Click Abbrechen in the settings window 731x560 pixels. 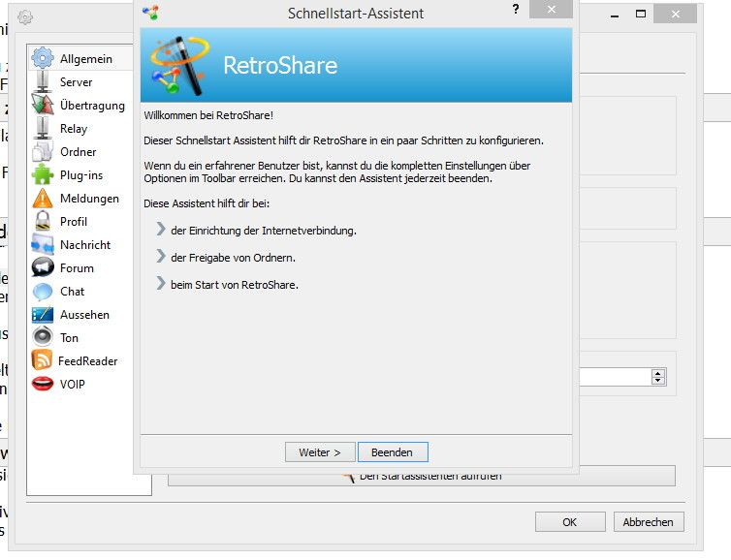pos(648,522)
